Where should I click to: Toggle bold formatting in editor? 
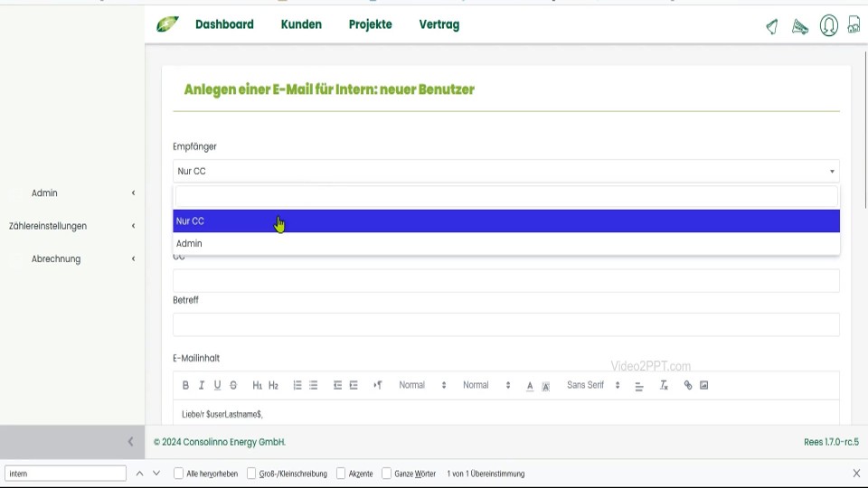(185, 385)
